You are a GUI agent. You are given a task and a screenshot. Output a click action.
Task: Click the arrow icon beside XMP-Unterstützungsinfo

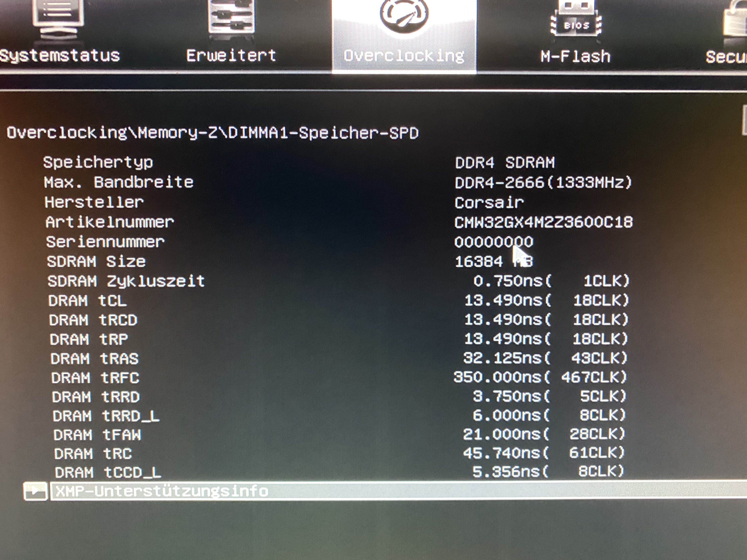(x=35, y=491)
